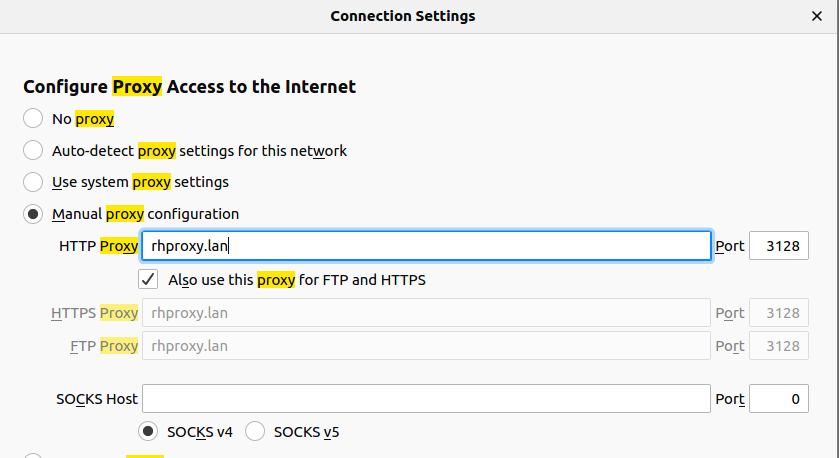The height and width of the screenshot is (458, 839).
Task: Click the SOCKS Host port field
Action: coord(779,399)
